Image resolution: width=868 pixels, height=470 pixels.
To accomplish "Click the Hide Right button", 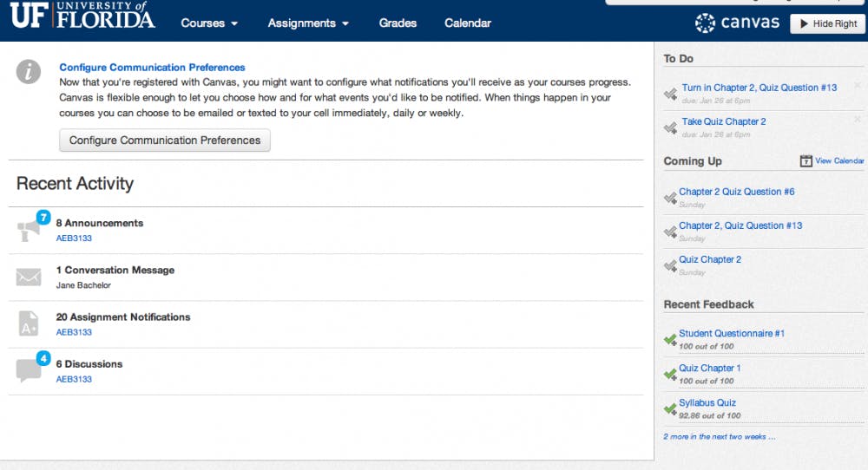I will tap(826, 23).
